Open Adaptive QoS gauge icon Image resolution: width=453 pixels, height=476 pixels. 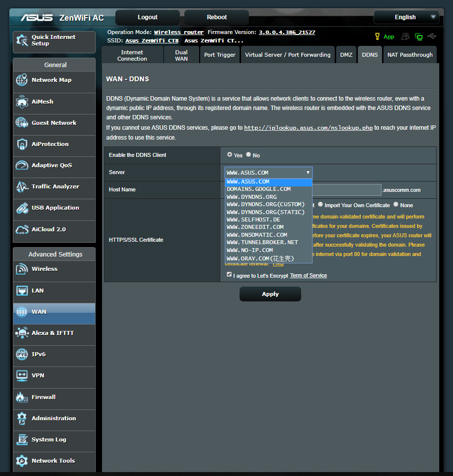[22, 166]
